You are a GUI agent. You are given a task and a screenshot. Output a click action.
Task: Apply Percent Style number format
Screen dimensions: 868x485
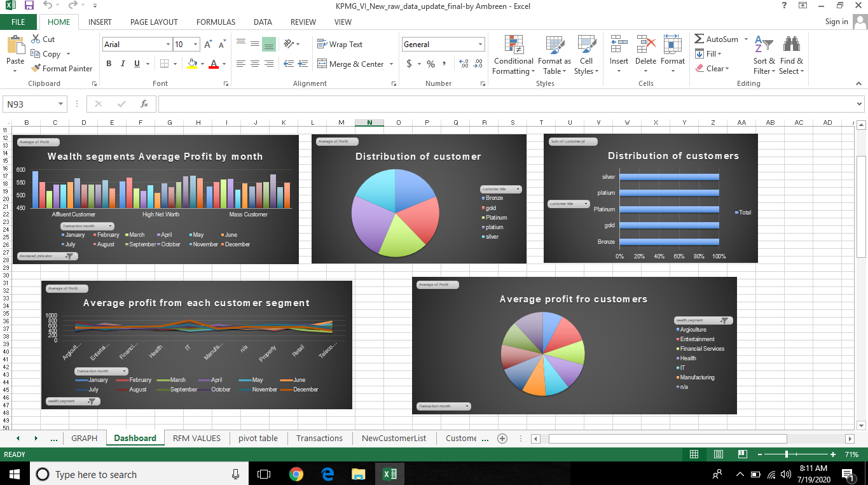[x=430, y=64]
